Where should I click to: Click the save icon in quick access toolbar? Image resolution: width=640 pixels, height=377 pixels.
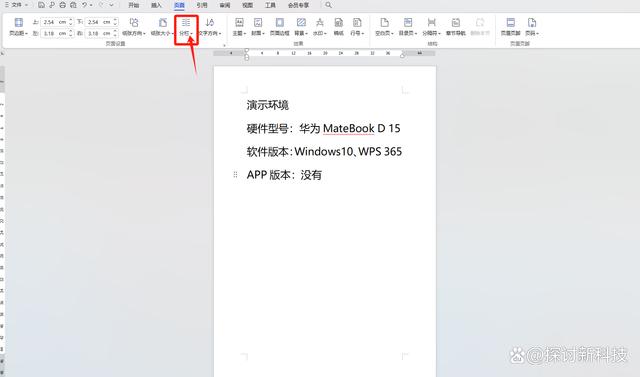(x=41, y=5)
